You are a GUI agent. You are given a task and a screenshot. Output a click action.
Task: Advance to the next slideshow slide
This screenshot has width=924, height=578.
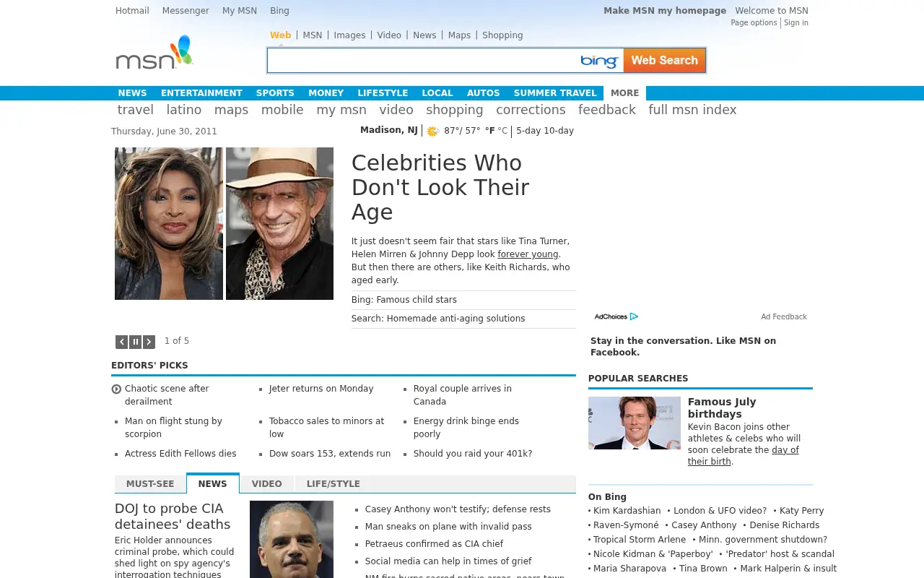[x=149, y=342]
